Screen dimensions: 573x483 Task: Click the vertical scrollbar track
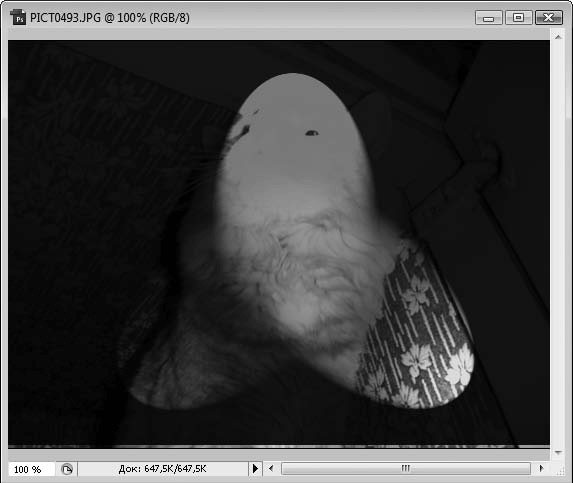[x=558, y=245]
